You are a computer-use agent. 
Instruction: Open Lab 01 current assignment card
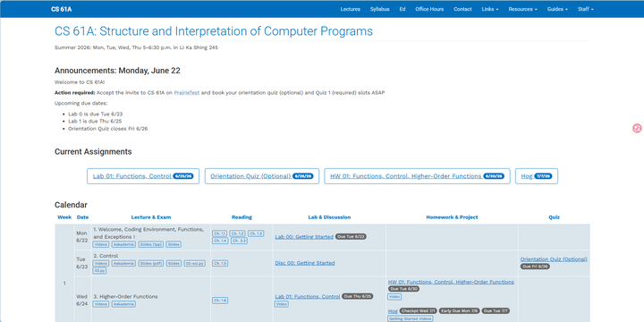pos(143,176)
